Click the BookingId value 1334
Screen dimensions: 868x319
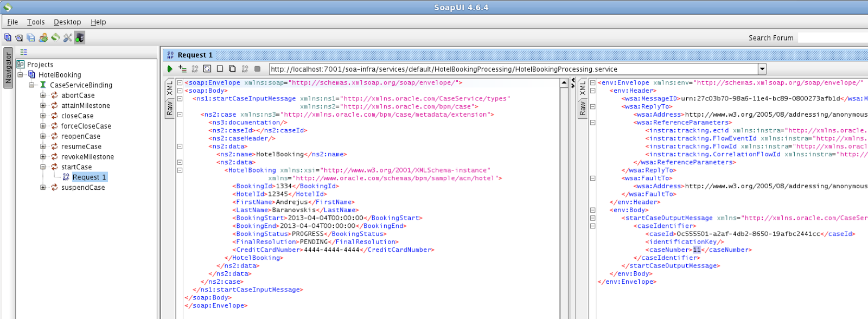284,186
